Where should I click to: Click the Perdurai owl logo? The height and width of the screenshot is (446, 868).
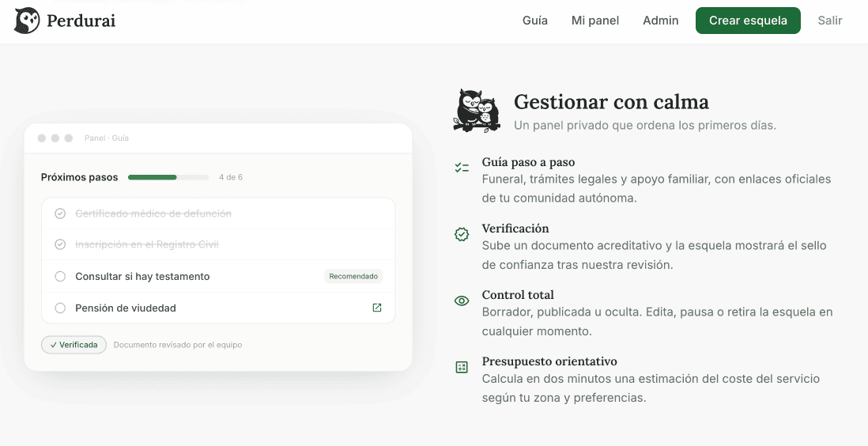click(27, 21)
